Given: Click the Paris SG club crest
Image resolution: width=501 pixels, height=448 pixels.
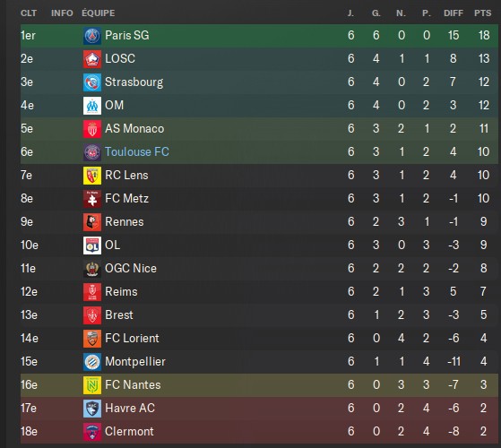Looking at the screenshot, I should pos(92,36).
